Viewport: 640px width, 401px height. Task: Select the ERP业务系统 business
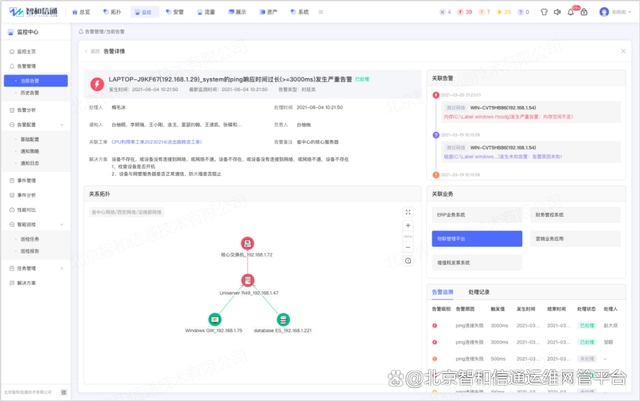[x=477, y=215]
